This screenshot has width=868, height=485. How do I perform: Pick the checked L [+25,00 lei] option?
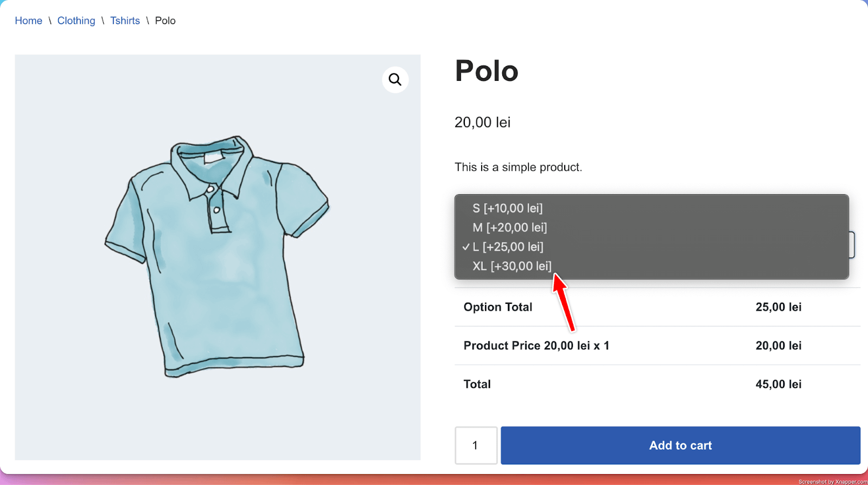tap(507, 247)
